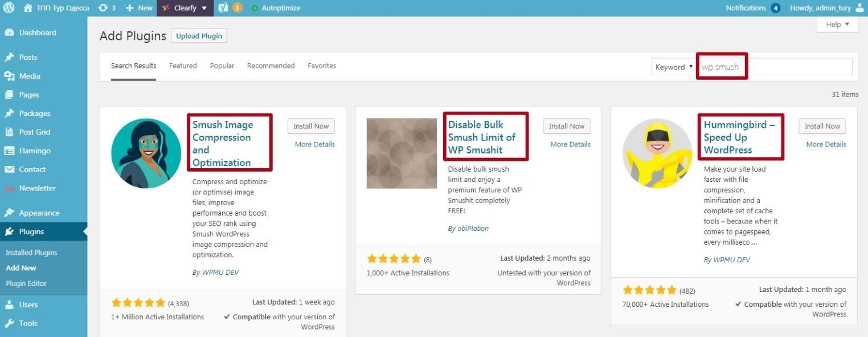Image resolution: width=868 pixels, height=337 pixels.
Task: Click the Flamingo icon in sidebar
Action: [x=9, y=151]
